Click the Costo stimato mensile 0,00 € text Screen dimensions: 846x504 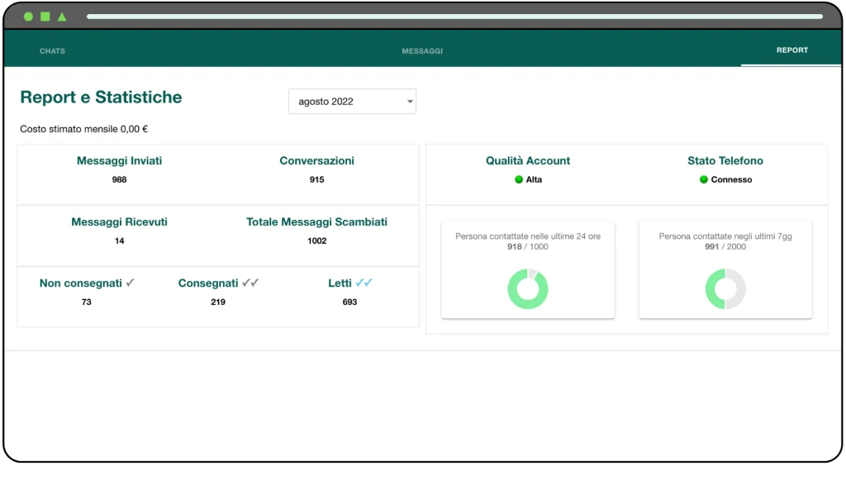point(83,129)
